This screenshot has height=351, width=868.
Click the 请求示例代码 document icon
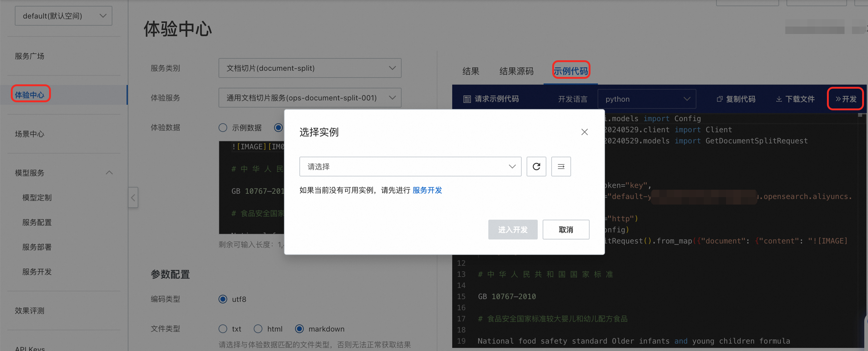click(467, 99)
